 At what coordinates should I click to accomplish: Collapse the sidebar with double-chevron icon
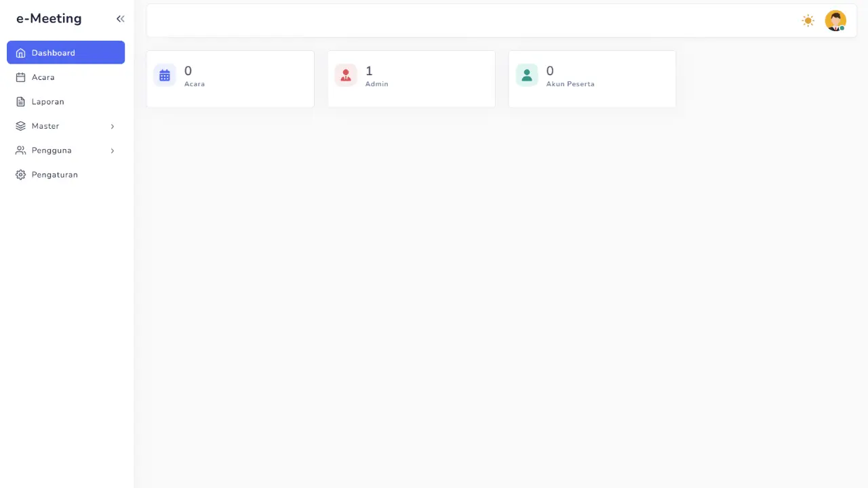click(x=120, y=19)
